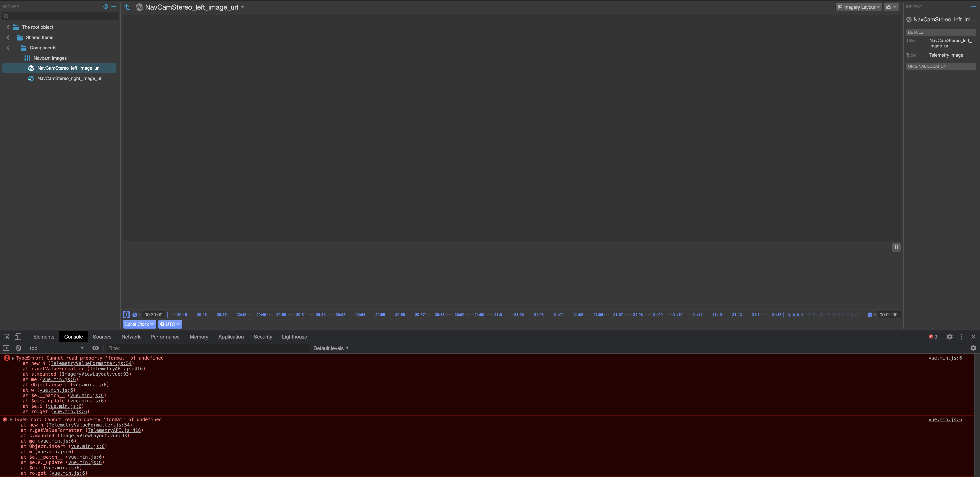
Task: Collapse the Components folder
Action: pyautogui.click(x=8, y=48)
